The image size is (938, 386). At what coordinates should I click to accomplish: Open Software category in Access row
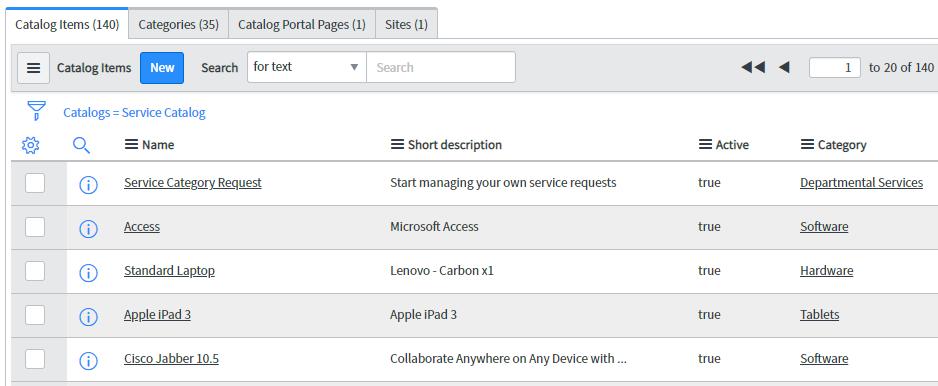[824, 227]
